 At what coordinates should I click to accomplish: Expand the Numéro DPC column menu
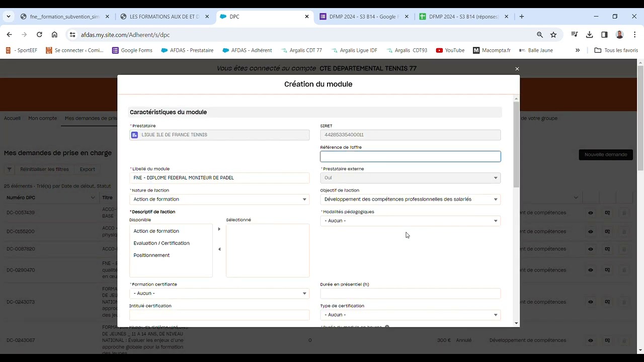pos(93,198)
